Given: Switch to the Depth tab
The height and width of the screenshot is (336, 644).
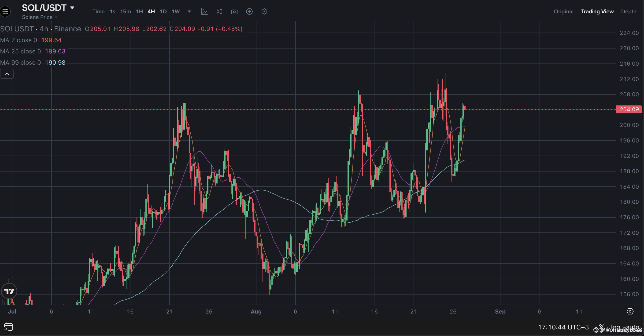Looking at the screenshot, I should coord(629,11).
